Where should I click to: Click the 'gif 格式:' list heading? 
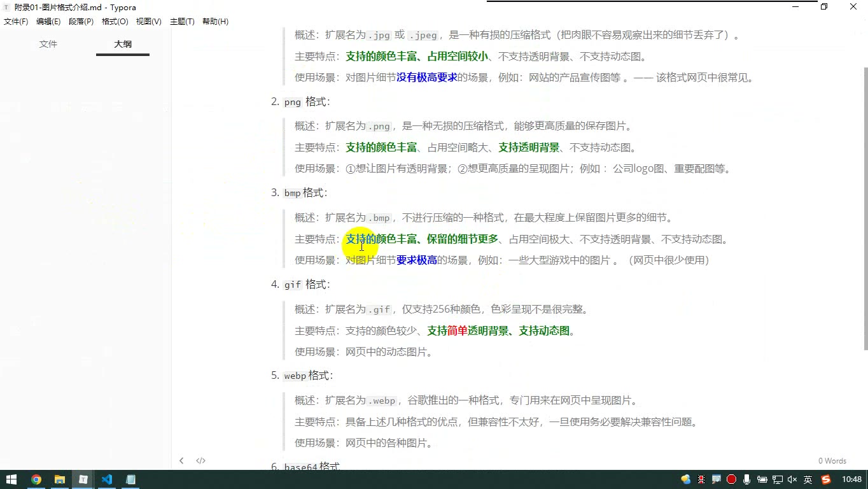coord(307,285)
